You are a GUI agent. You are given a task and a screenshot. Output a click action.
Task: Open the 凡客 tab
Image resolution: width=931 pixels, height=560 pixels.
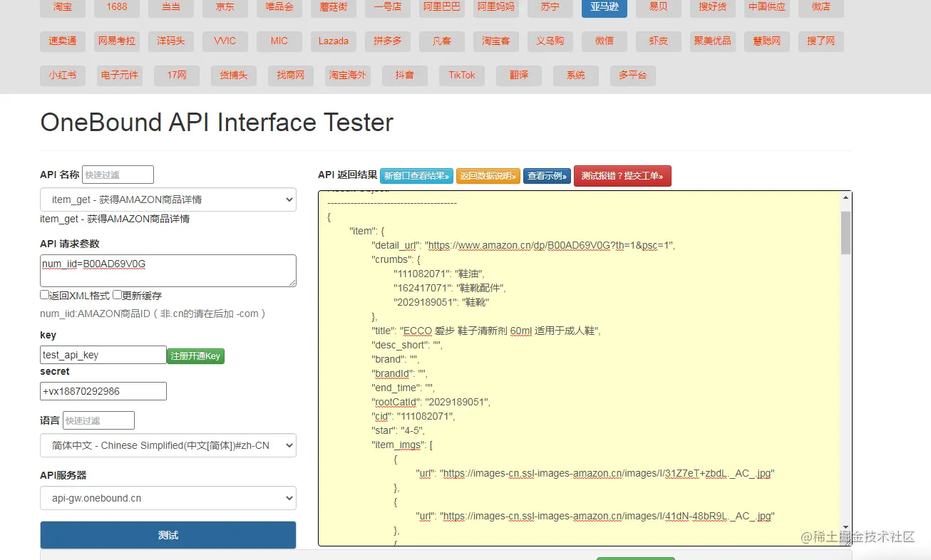[x=442, y=41]
